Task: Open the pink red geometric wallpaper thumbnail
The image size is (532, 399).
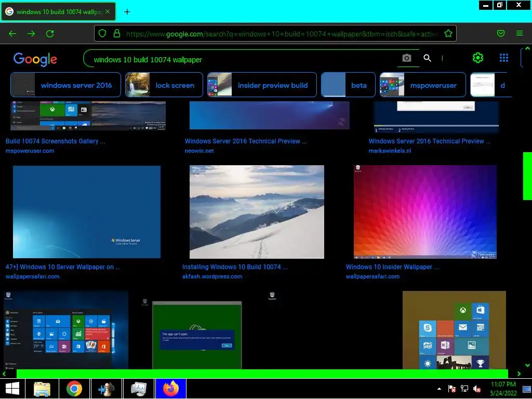Action: pyautogui.click(x=425, y=212)
